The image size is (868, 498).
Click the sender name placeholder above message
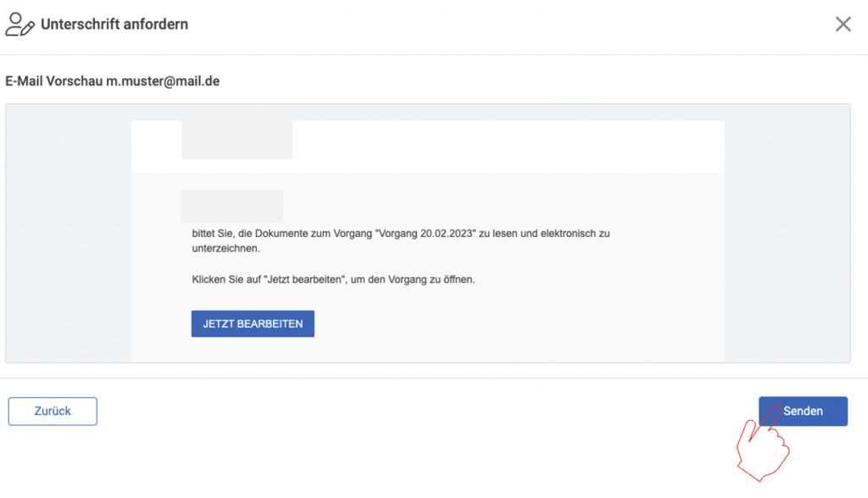pos(232,206)
